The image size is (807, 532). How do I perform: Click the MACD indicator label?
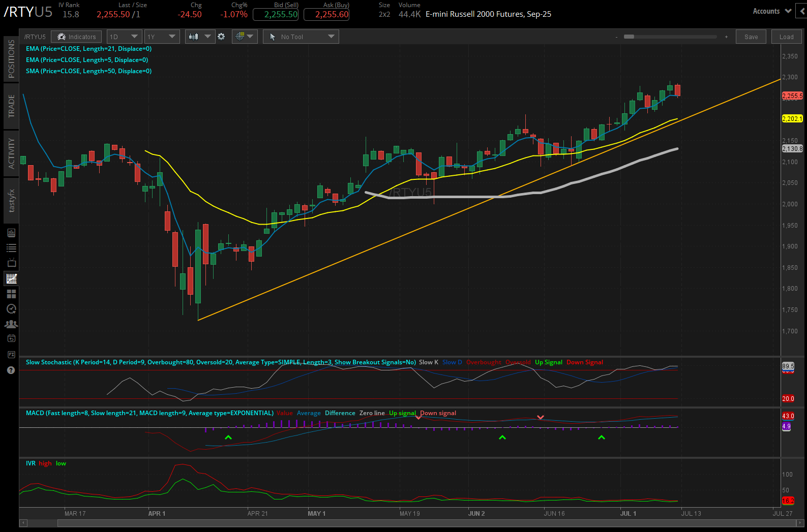150,413
